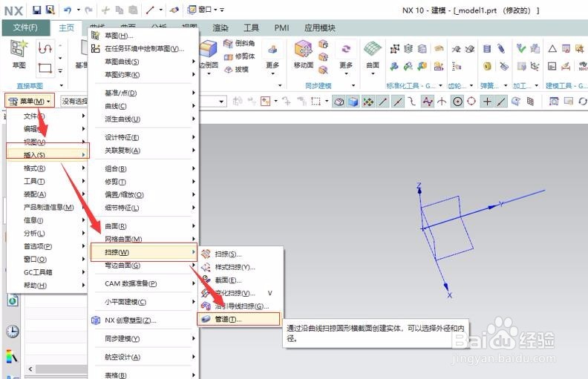The image size is (588, 379).
Task: Expand the 曲面(R) submenu
Action: click(x=143, y=226)
